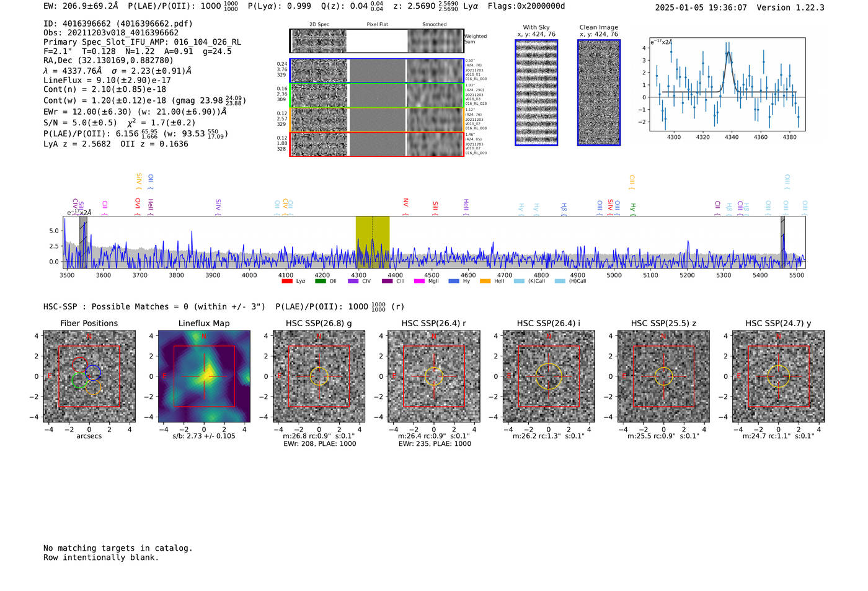Click the Gaussian emission line fit plot
The image size is (868, 591).
727,84
